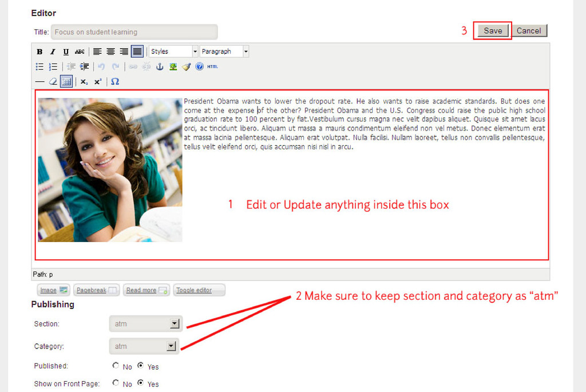Insert image using tree picture icon
Screen dimensions: 586x392
(x=173, y=66)
